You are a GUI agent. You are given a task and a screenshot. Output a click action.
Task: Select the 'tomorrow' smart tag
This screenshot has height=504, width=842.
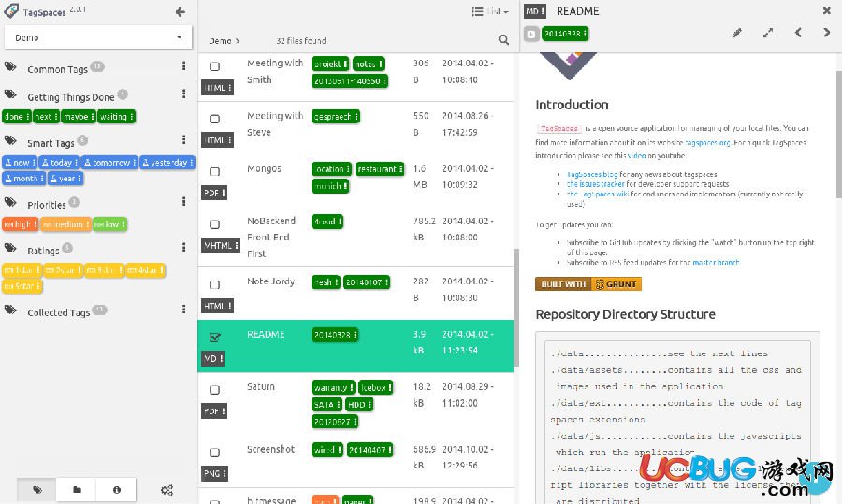109,162
